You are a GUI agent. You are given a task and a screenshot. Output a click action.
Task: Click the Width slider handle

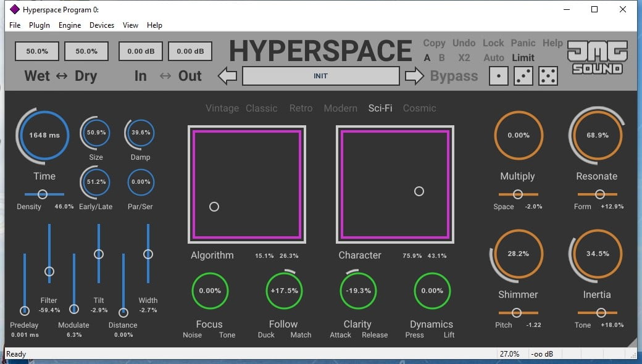point(148,254)
